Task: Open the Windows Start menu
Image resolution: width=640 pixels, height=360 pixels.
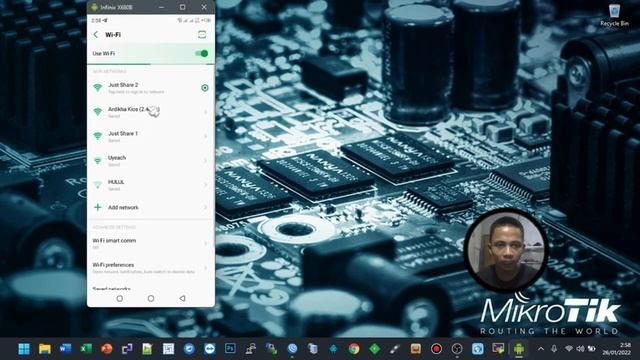Action: pyautogui.click(x=24, y=349)
